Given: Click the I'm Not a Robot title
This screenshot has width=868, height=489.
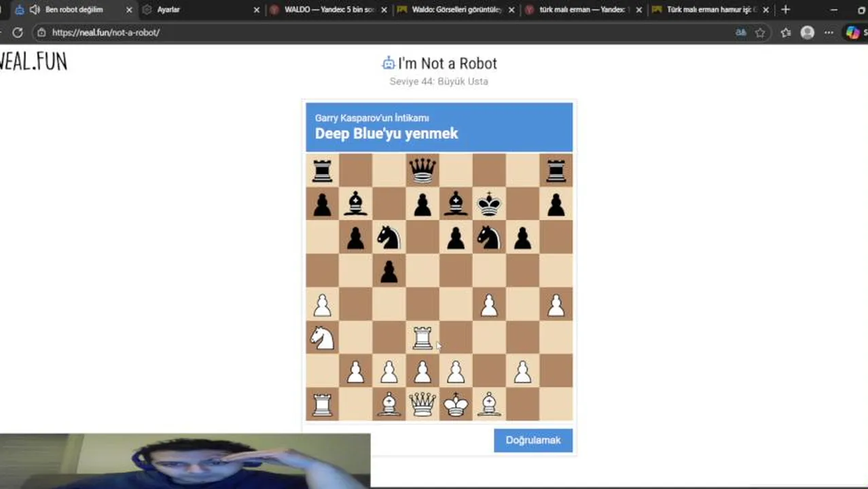Looking at the screenshot, I should pos(448,63).
